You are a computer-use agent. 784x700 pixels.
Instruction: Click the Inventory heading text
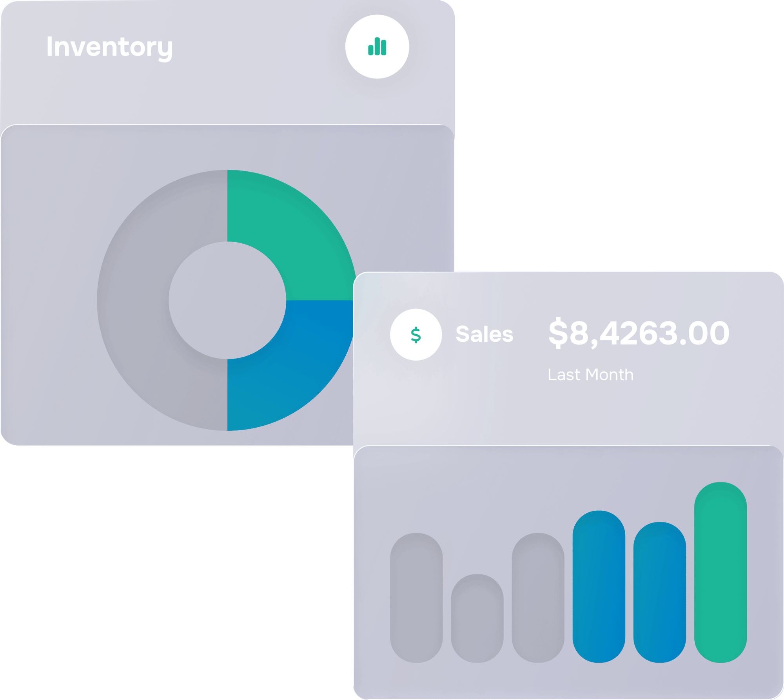[x=109, y=47]
